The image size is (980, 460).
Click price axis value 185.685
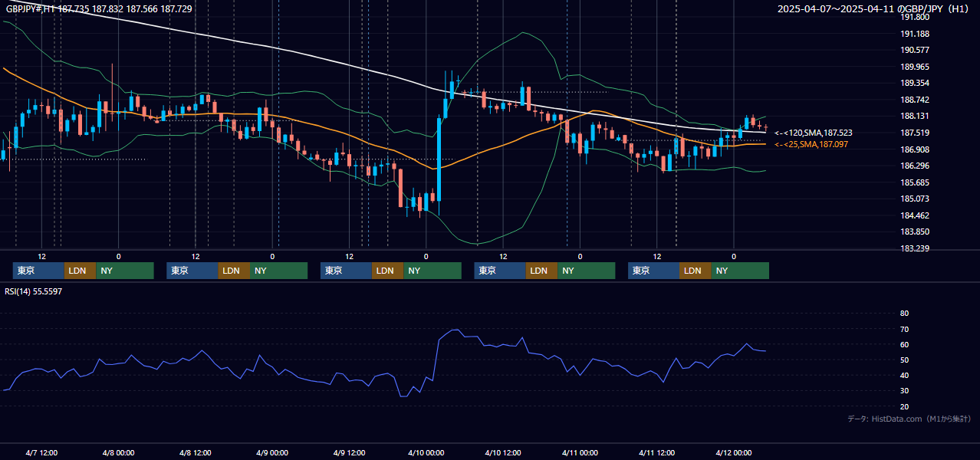pos(915,182)
